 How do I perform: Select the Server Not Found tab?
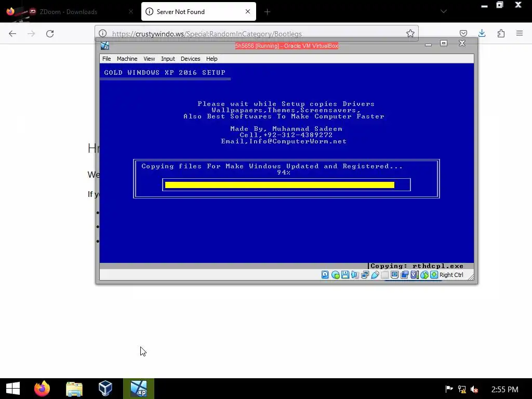(198, 12)
